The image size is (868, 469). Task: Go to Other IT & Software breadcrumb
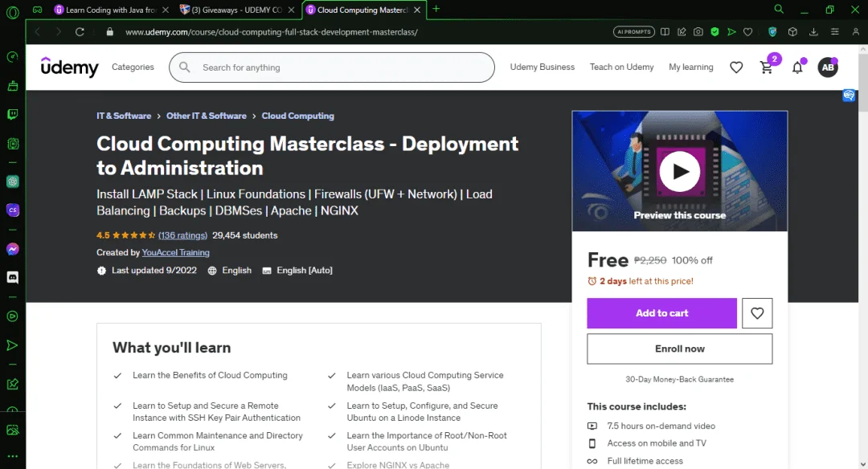pos(206,116)
